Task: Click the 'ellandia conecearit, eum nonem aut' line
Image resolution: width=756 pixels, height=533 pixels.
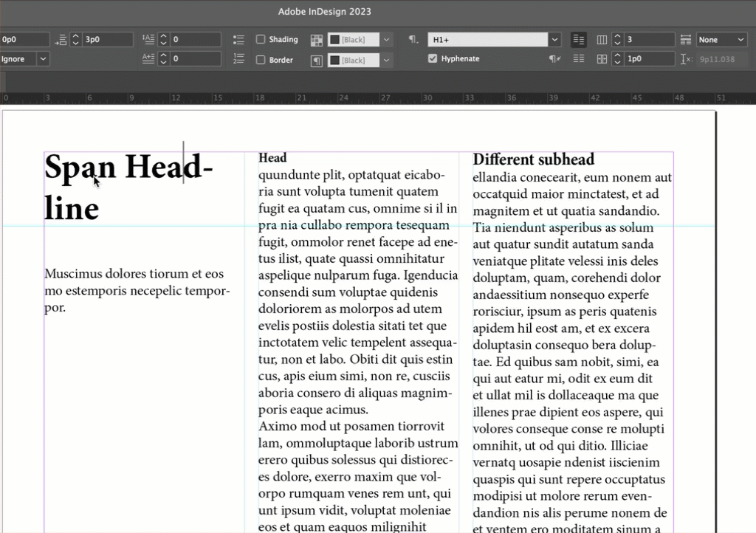Action: [572, 177]
